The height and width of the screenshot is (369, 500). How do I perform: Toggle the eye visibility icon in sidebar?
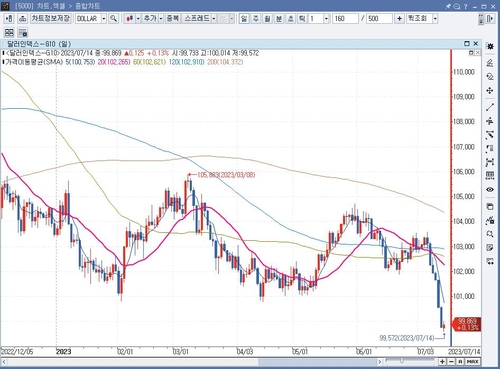tap(490, 189)
